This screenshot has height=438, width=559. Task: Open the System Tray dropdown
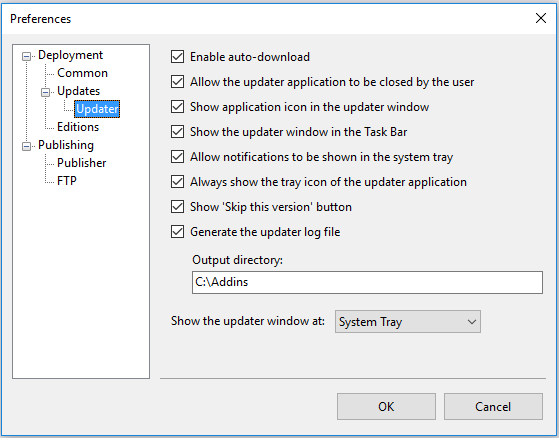click(x=407, y=321)
